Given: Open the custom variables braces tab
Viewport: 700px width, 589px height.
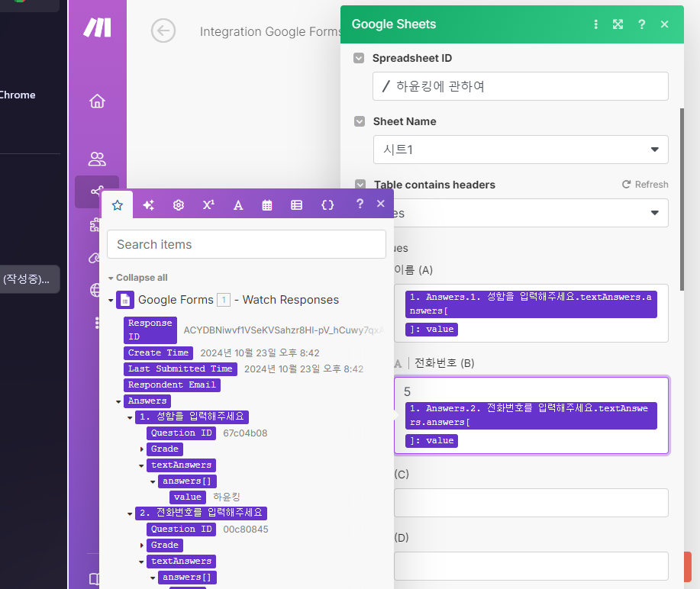Looking at the screenshot, I should [x=327, y=204].
